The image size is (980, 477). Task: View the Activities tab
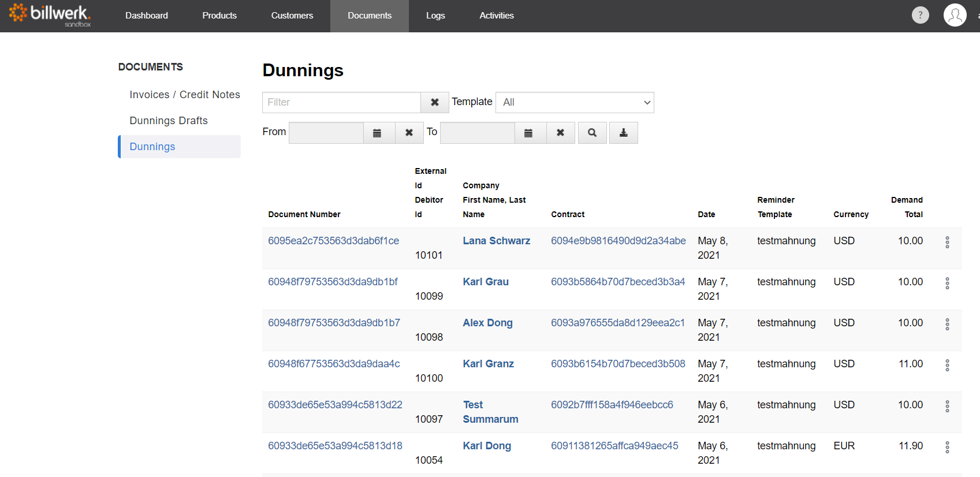click(497, 16)
